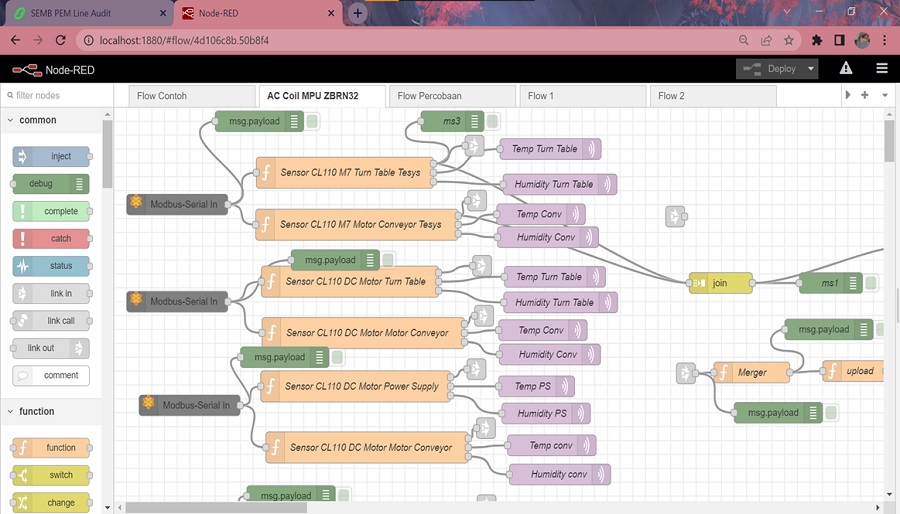
Task: Select Sensor CL110 DC Motor Power Supply node
Action: pyautogui.click(x=356, y=386)
